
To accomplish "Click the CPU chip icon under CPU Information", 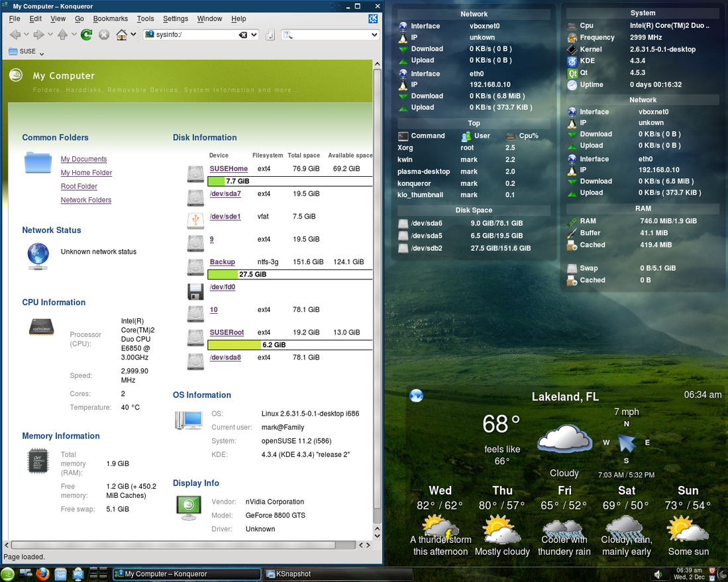I will coord(41,326).
